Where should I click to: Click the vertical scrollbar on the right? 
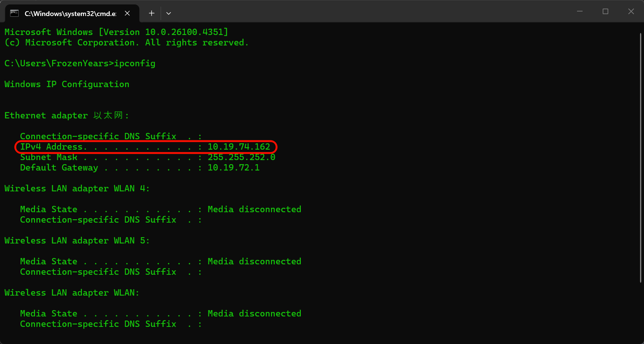coord(640,156)
